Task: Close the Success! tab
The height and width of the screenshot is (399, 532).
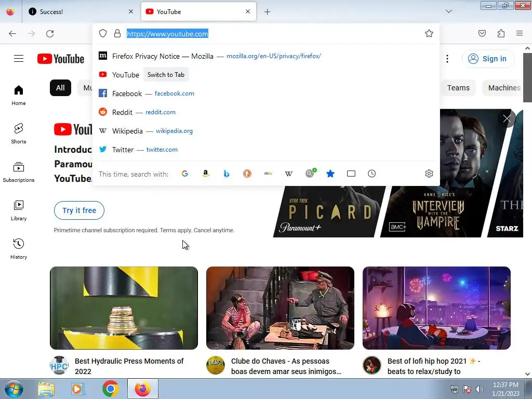Action: [x=131, y=11]
